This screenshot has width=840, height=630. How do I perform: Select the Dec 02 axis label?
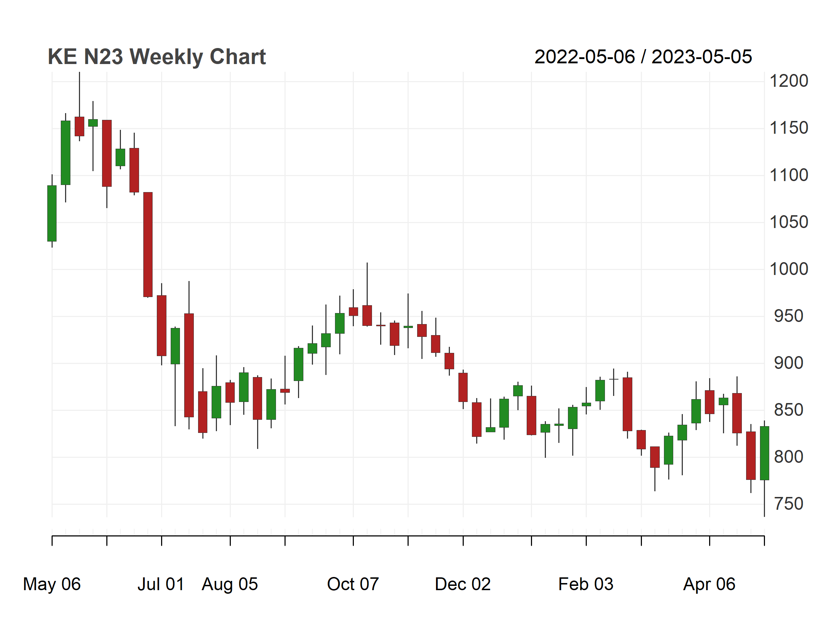463,584
